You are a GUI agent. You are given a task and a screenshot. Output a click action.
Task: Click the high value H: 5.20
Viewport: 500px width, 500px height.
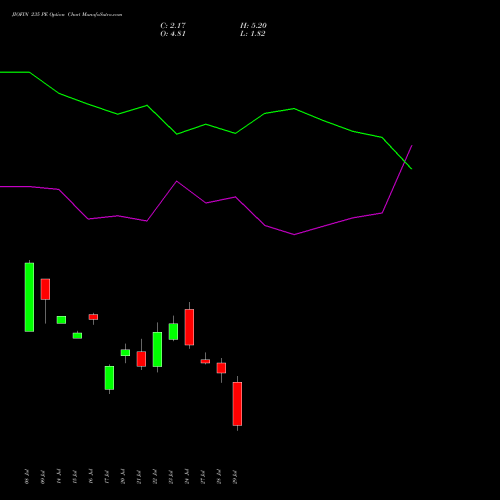click(253, 26)
